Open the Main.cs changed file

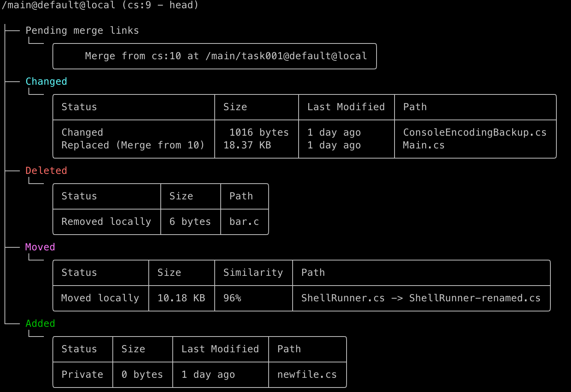pyautogui.click(x=423, y=145)
